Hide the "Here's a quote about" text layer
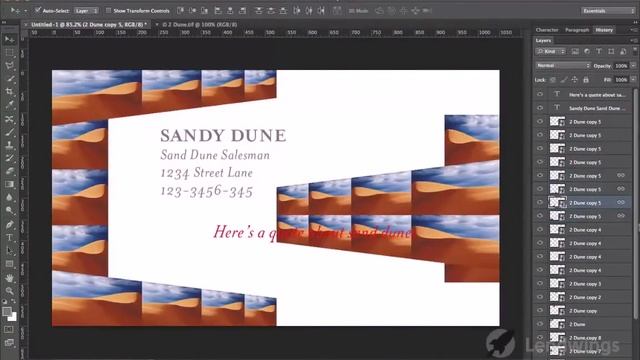 pyautogui.click(x=540, y=94)
